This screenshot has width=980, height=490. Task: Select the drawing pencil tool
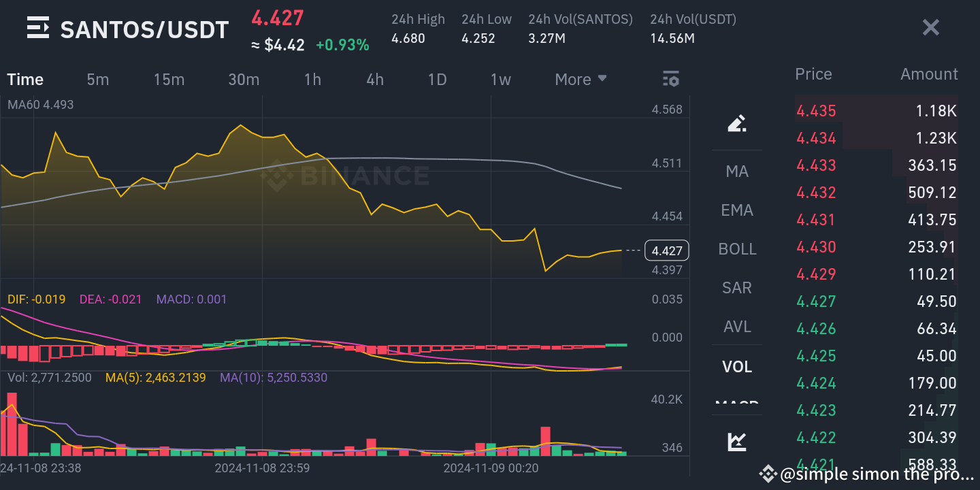pos(737,123)
